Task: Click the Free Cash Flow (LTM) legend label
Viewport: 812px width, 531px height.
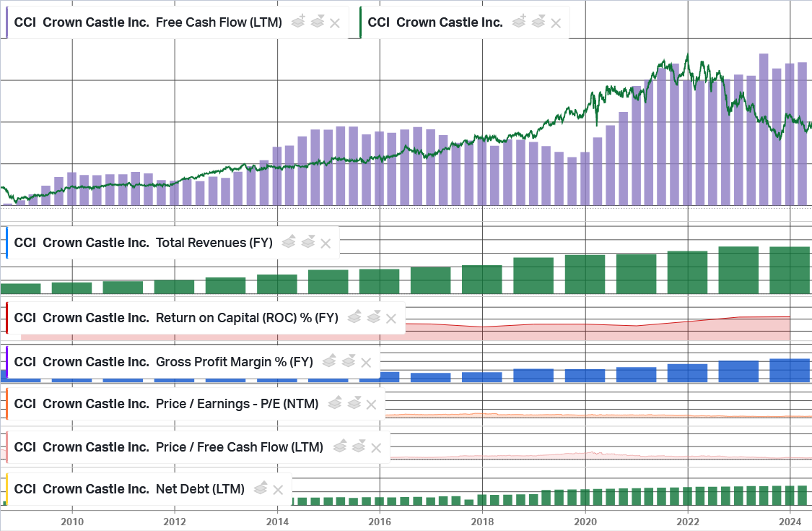Action: [x=148, y=22]
